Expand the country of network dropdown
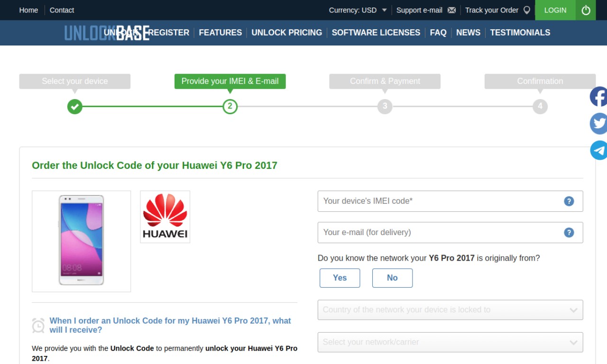607x364 pixels. (450, 310)
